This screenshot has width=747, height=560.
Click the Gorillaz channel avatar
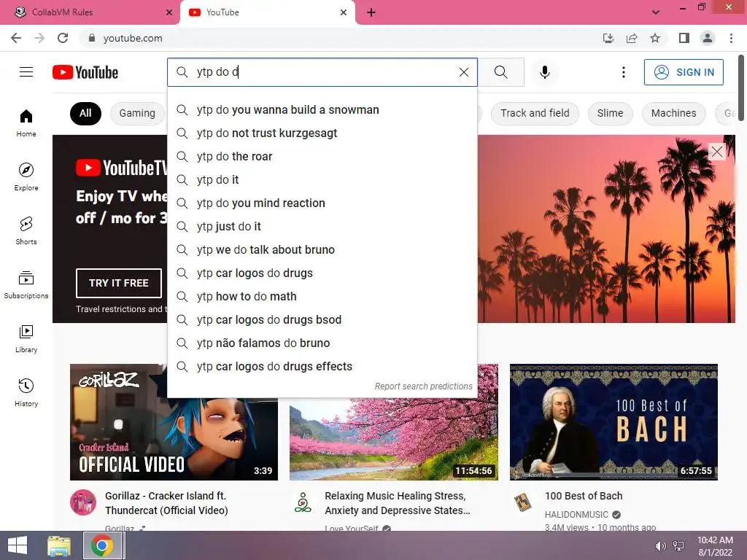[x=83, y=502]
